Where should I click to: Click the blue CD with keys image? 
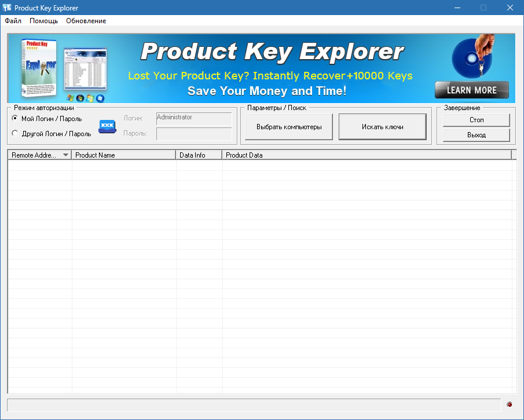[473, 57]
